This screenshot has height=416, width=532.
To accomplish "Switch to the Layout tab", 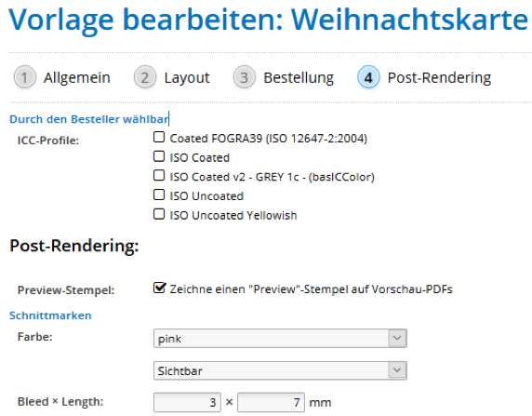I will click(x=187, y=78).
